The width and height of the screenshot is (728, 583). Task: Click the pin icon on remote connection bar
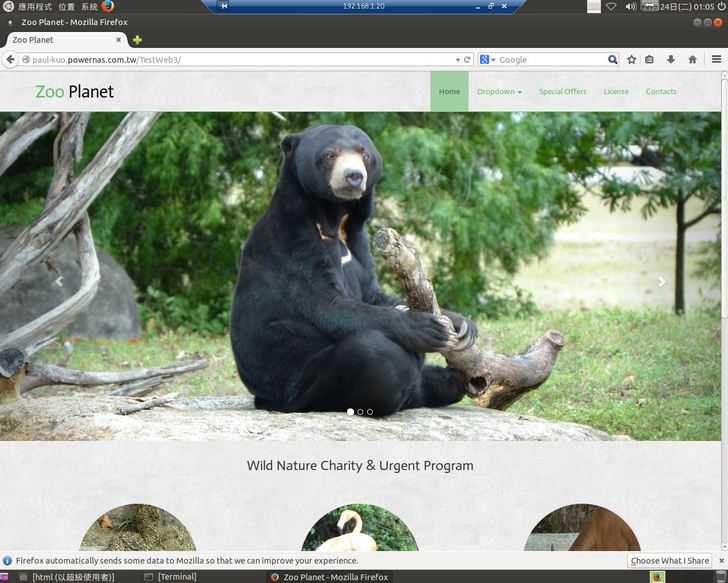224,6
